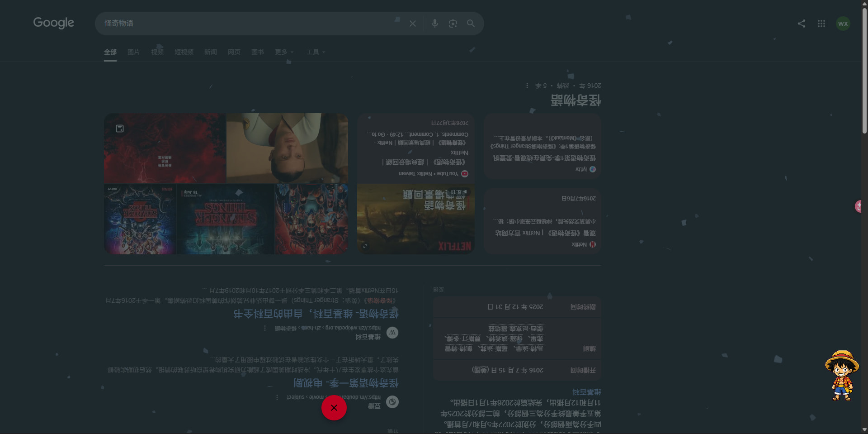868x434 pixels.
Task: Open the three-dot menu of the Douban result
Action: point(277,397)
